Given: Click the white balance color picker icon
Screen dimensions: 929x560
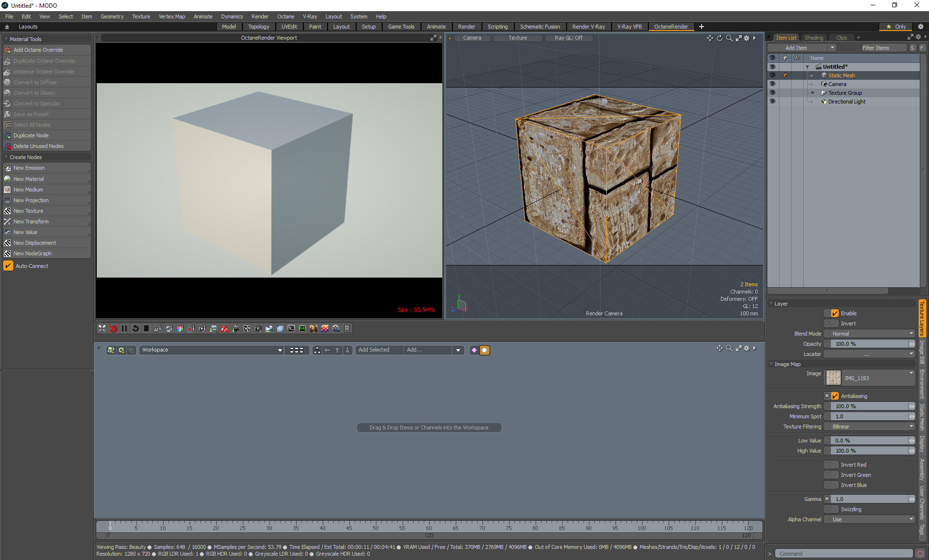Looking at the screenshot, I should pos(180,329).
